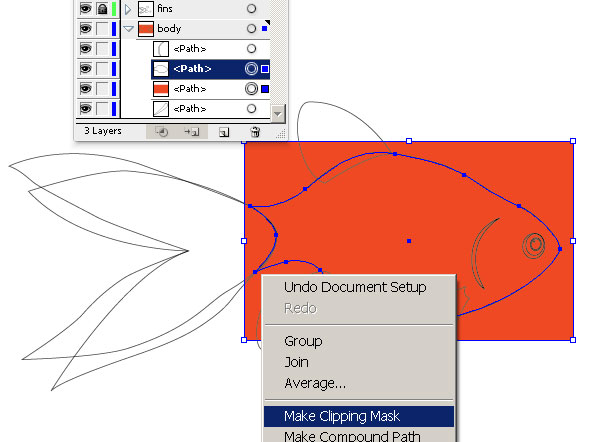
Task: Click the Make/Release Clipping Mask icon
Action: (161, 132)
